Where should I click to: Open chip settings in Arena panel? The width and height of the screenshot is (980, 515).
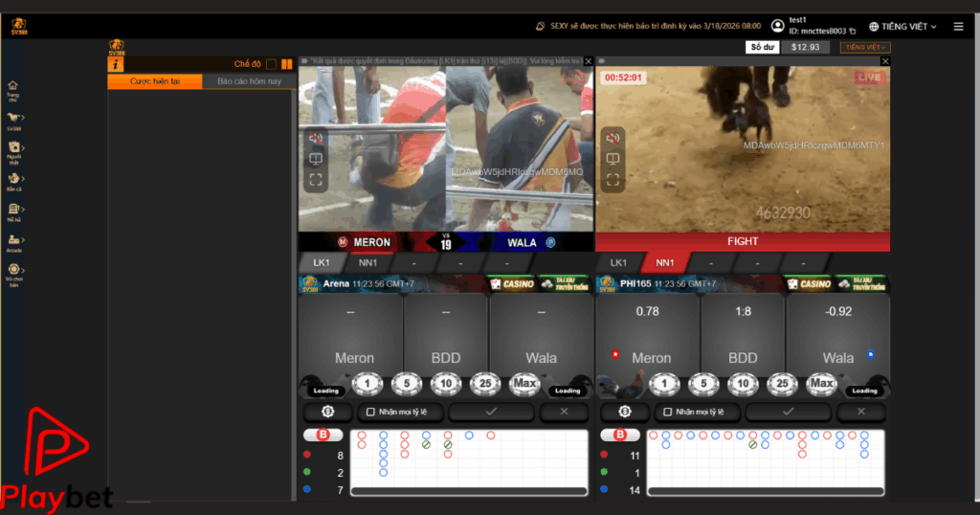click(328, 412)
